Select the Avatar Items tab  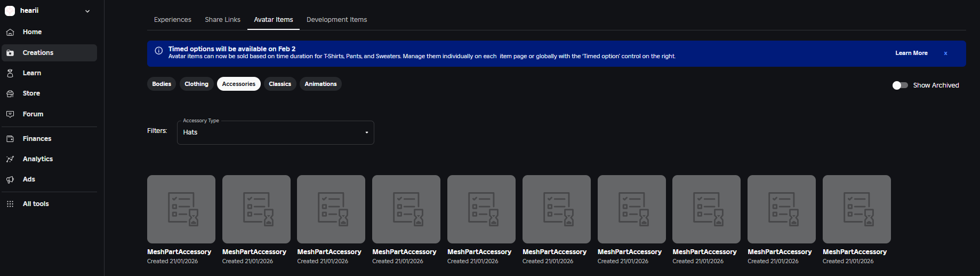click(x=274, y=20)
